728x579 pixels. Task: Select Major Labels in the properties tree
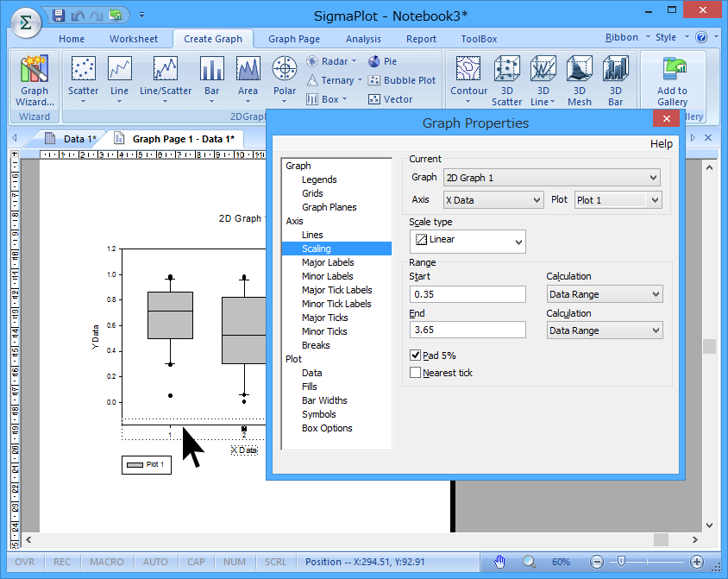coord(328,262)
